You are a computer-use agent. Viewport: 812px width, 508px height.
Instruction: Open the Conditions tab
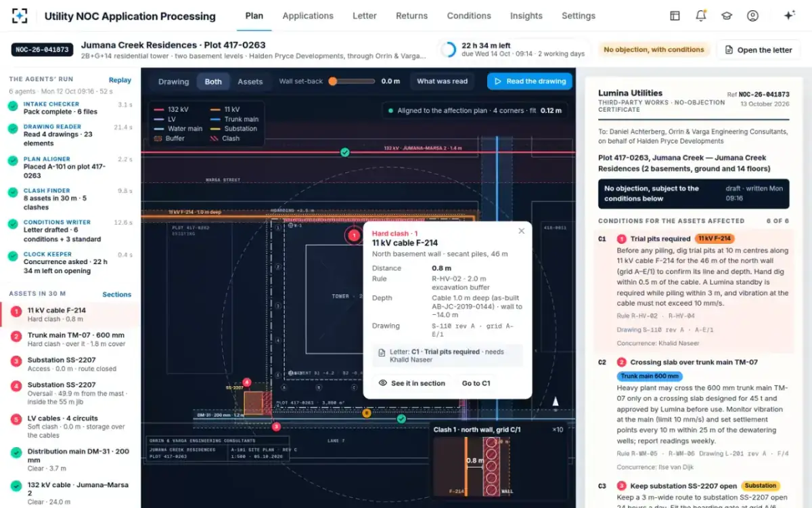pos(469,16)
